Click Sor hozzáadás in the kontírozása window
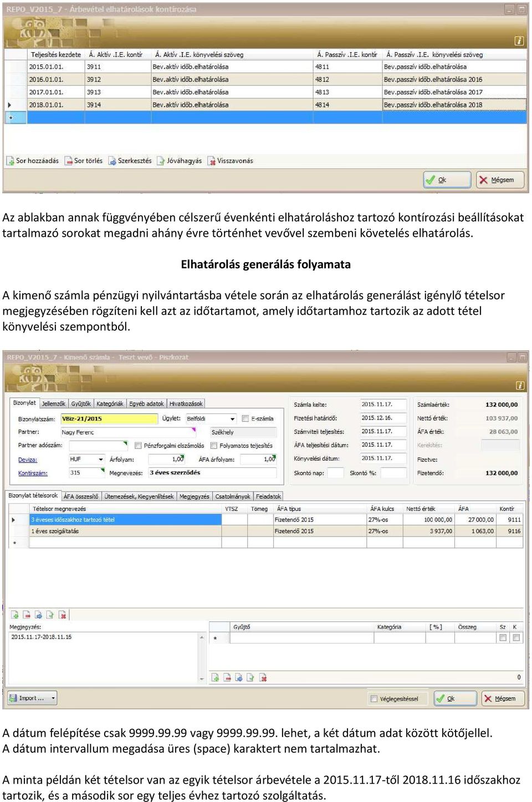The height and width of the screenshot is (802, 532). 32,161
